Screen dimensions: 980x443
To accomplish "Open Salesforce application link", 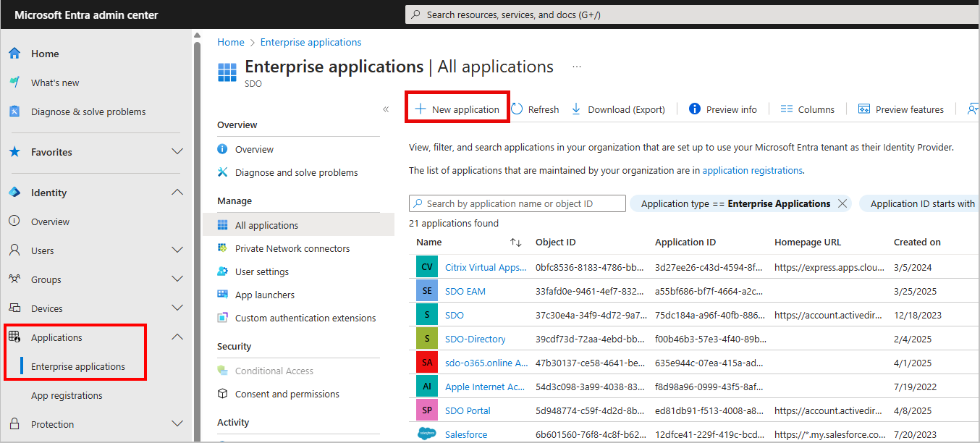I will click(x=466, y=434).
